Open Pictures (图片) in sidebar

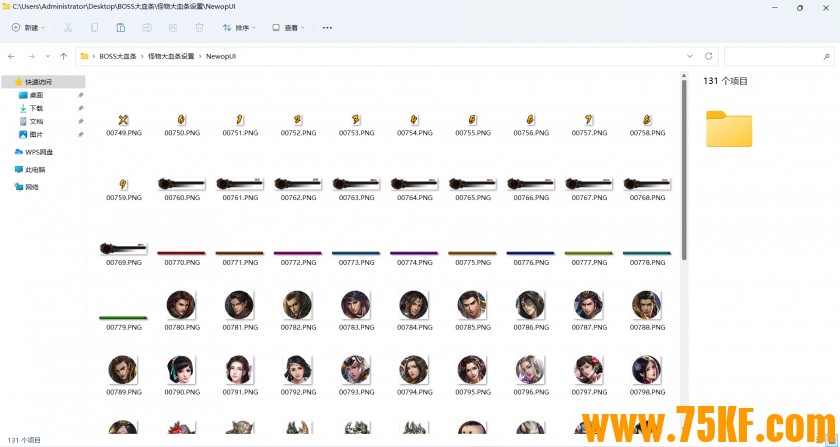click(x=36, y=135)
